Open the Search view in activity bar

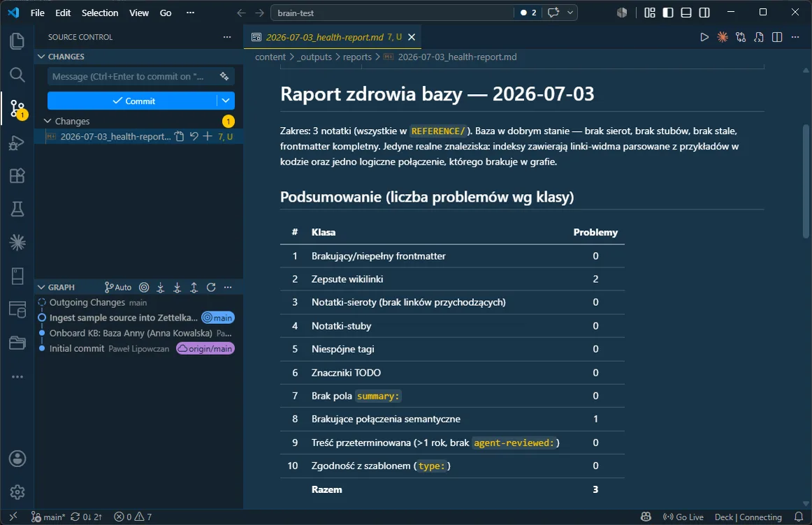17,75
